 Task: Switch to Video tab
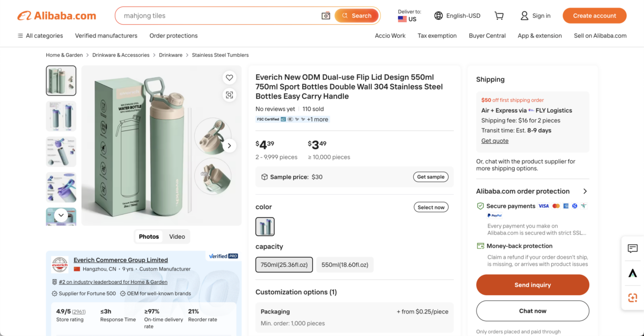pyautogui.click(x=177, y=237)
